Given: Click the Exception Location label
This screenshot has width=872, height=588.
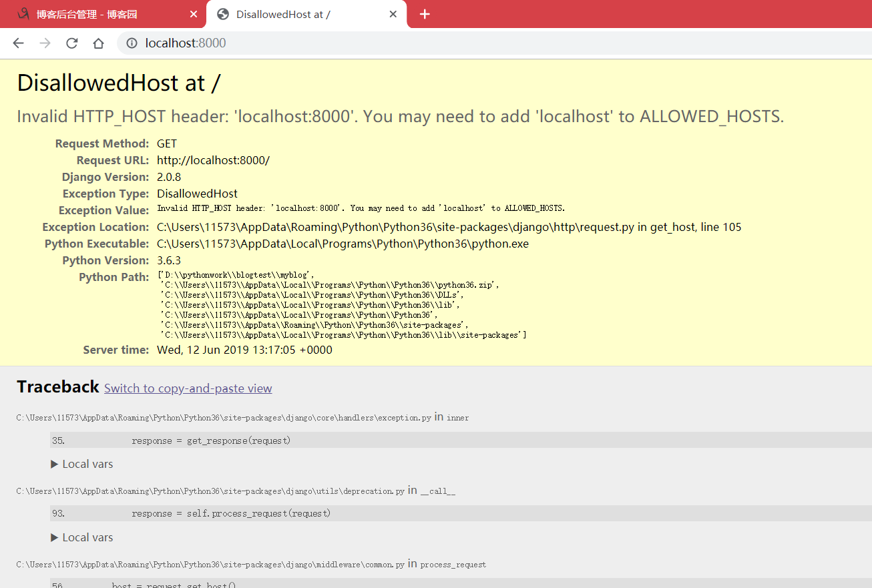Looking at the screenshot, I should pos(96,227).
